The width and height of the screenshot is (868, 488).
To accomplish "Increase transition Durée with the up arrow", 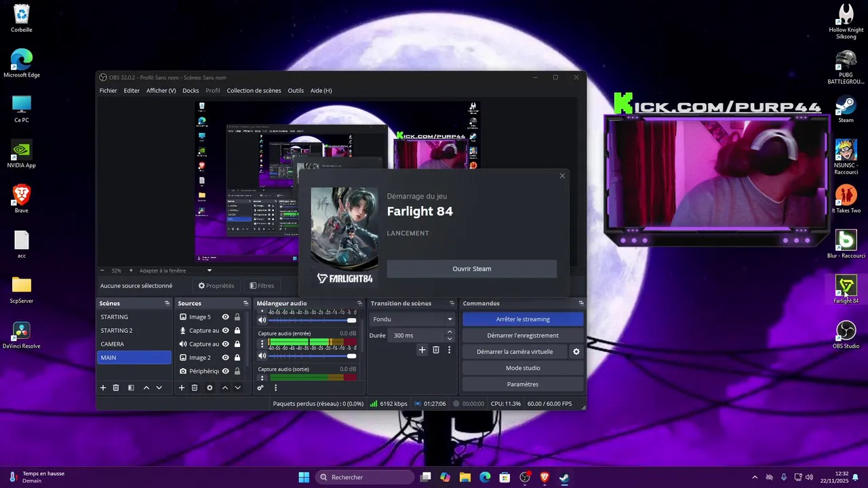I will click(x=450, y=332).
